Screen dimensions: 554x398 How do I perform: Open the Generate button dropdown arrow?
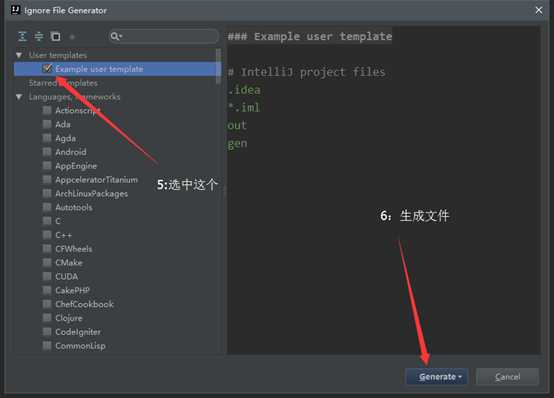[x=460, y=377]
